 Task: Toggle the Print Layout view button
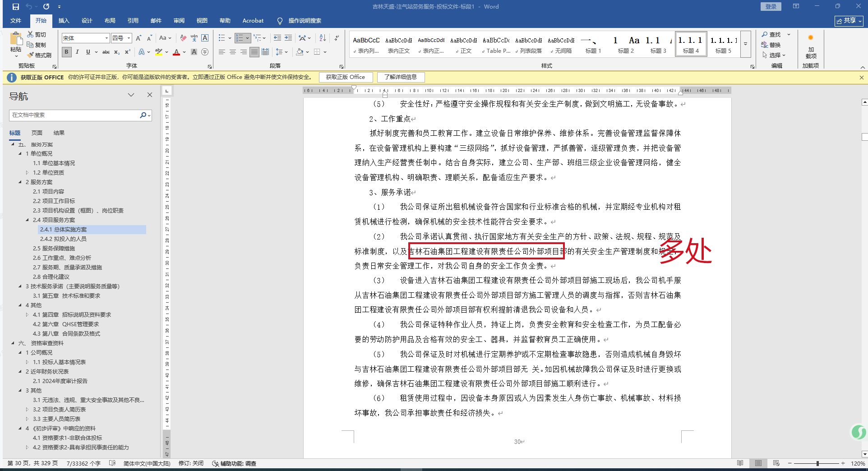point(758,463)
